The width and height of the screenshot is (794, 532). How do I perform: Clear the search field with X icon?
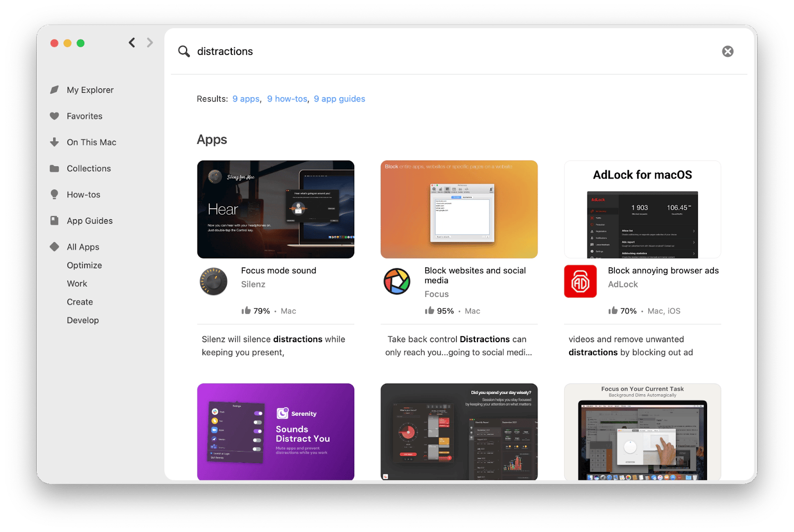[x=728, y=52]
